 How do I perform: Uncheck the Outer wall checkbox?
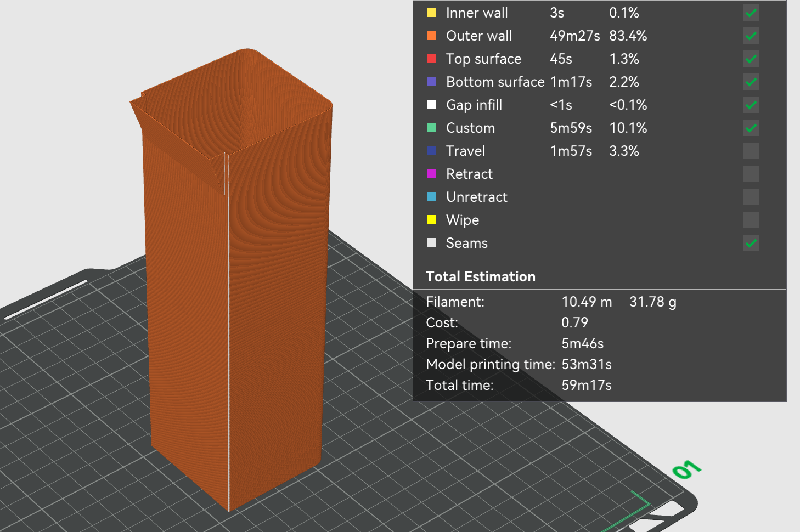click(x=751, y=36)
